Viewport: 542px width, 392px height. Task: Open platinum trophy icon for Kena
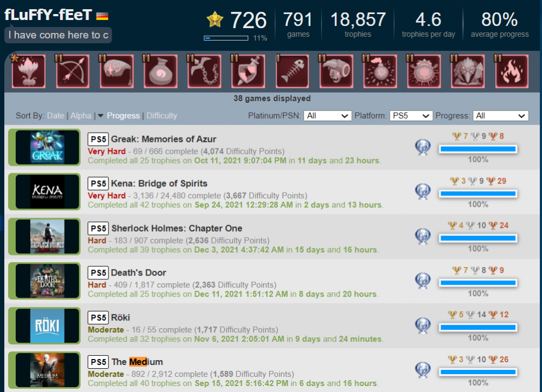[x=423, y=192]
